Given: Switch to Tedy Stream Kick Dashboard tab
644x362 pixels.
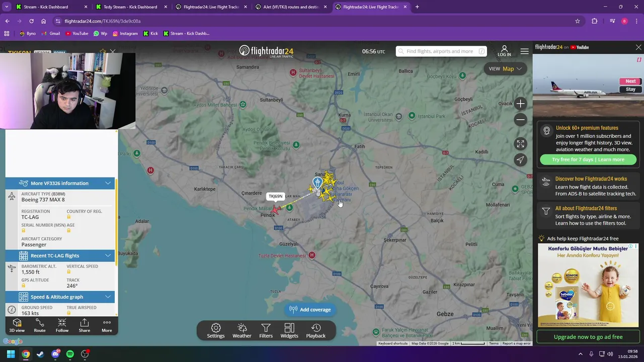Looking at the screenshot, I should [x=131, y=7].
